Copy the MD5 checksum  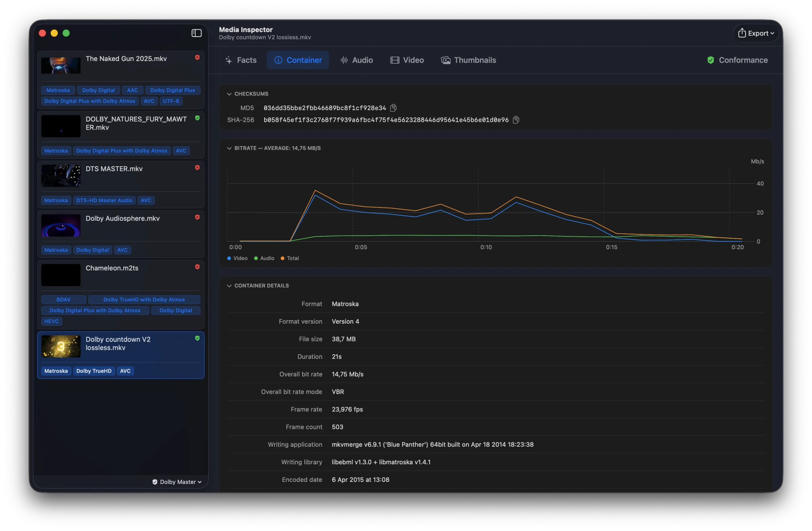tap(393, 108)
